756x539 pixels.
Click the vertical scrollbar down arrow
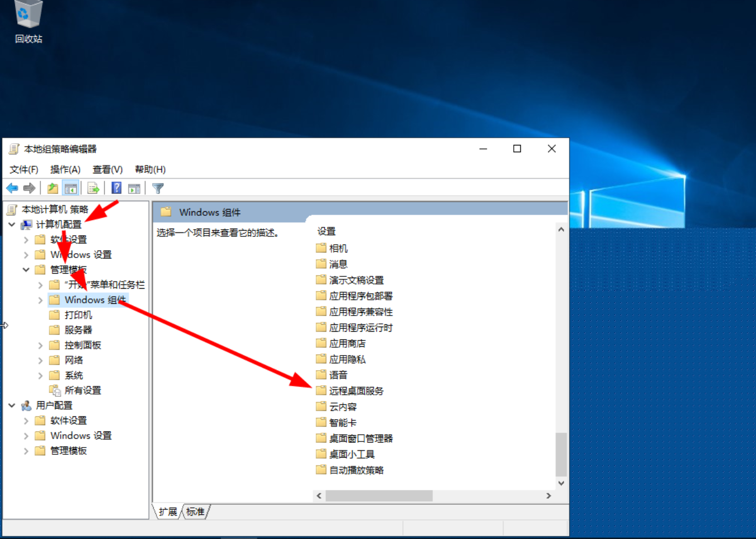[561, 483]
